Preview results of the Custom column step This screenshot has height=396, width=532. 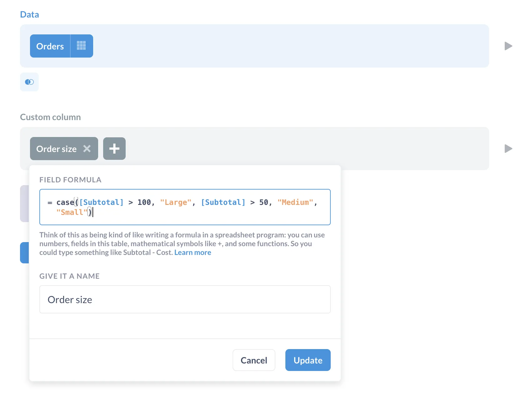click(508, 149)
